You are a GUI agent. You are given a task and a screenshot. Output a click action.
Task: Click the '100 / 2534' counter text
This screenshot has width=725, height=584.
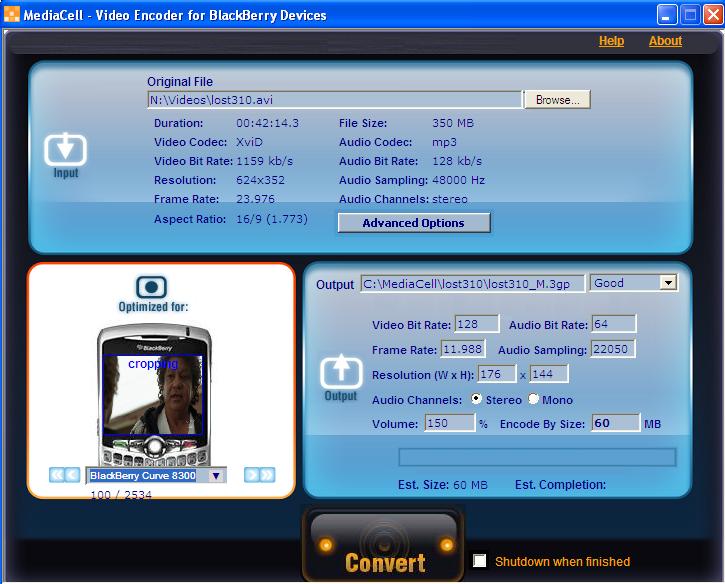(x=121, y=495)
